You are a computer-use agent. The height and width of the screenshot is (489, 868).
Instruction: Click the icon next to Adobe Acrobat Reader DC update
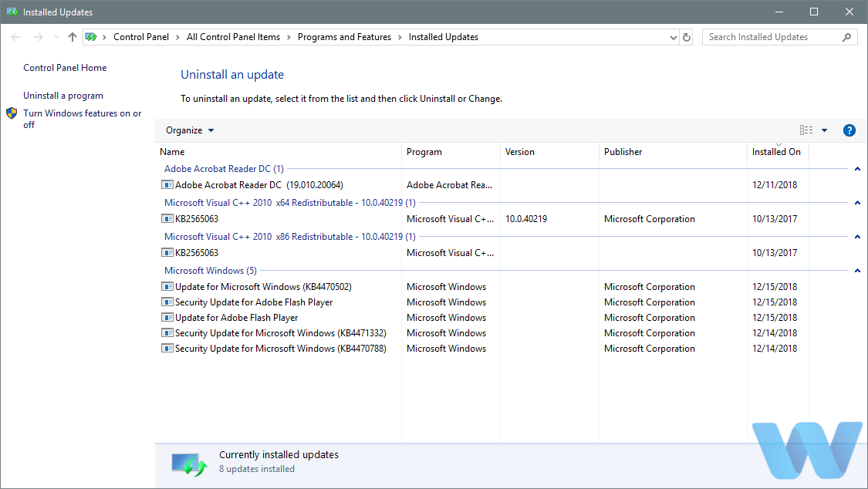coord(167,185)
